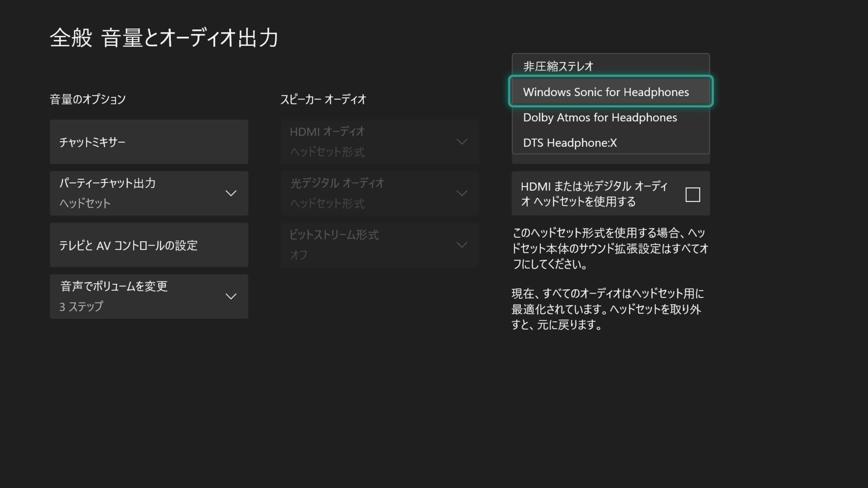Viewport: 868px width, 488px height.
Task: Click the 全般 音量とオーディオ出力 page title
Action: pos(164,38)
